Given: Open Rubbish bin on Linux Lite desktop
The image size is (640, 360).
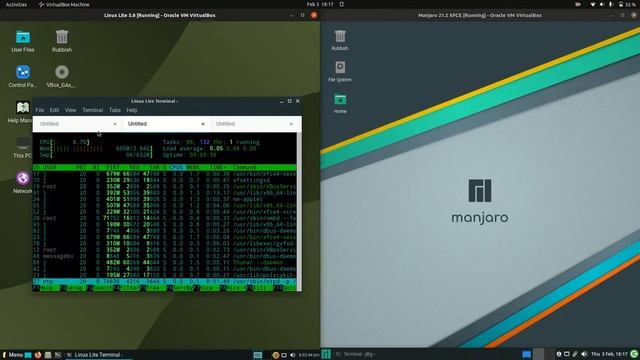Looking at the screenshot, I should (x=62, y=41).
